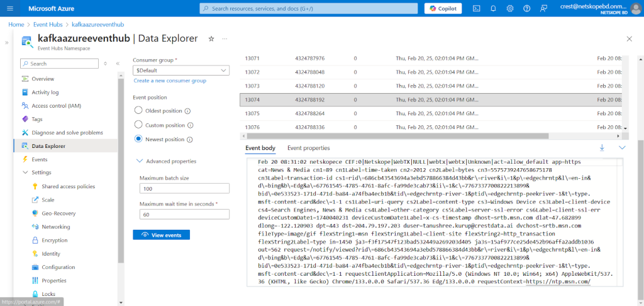644x306 pixels.
Task: Click Event Hubs in the breadcrumb
Action: pos(48,25)
